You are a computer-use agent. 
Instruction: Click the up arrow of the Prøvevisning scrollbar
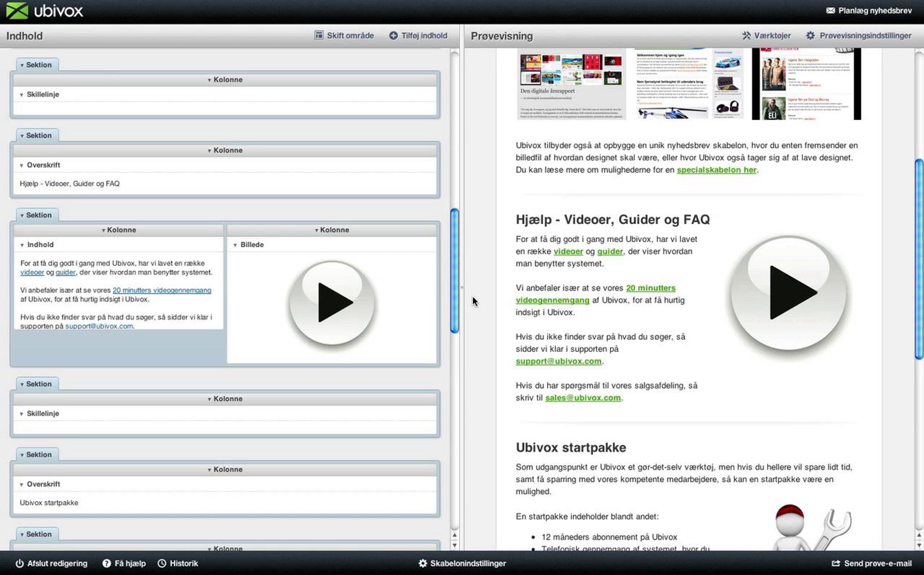tap(919, 535)
